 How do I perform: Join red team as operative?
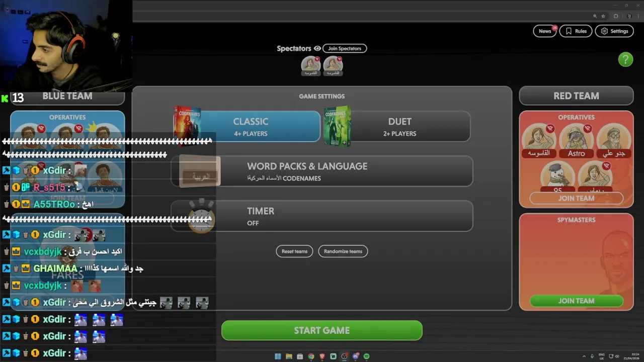(x=576, y=198)
